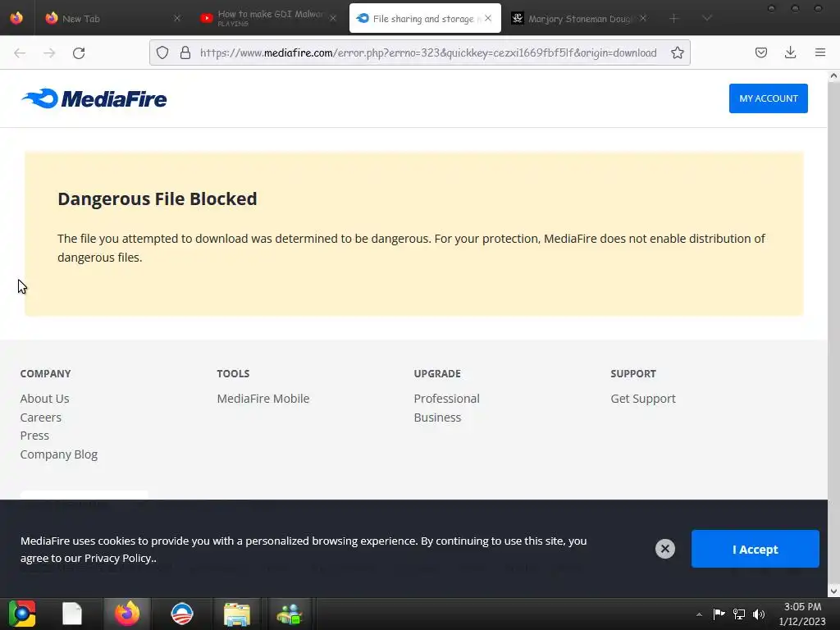Image resolution: width=840 pixels, height=630 pixels.
Task: Open the network status tray icon
Action: pyautogui.click(x=739, y=614)
